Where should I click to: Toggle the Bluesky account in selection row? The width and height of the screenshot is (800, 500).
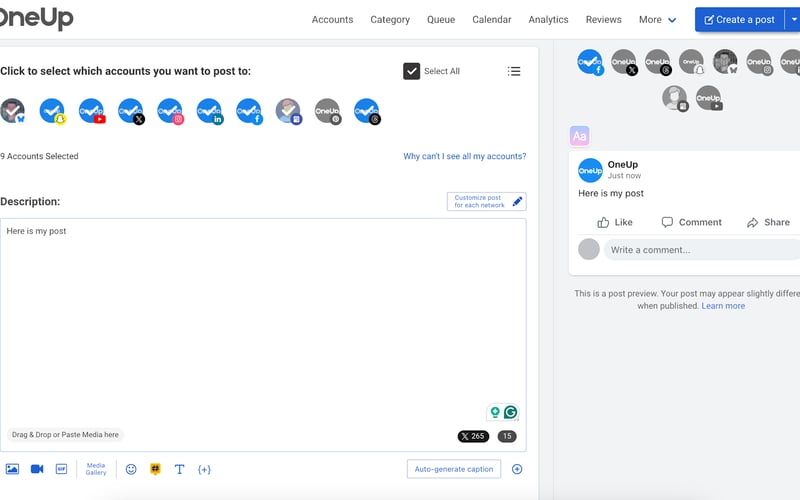12,111
